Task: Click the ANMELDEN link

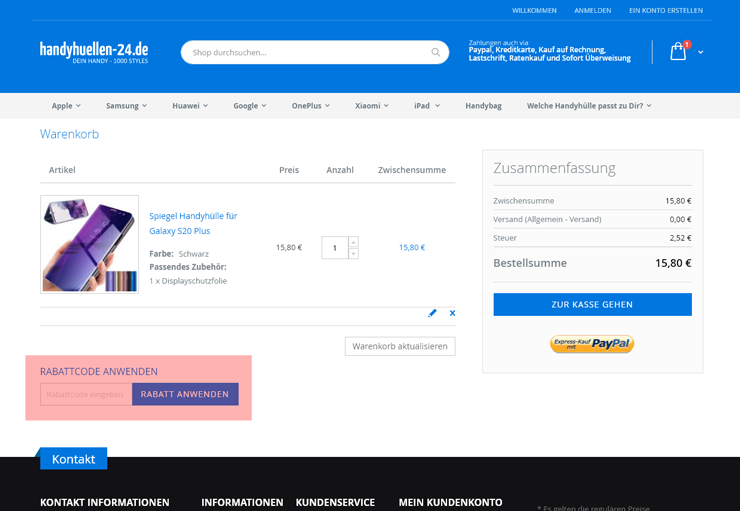Action: pyautogui.click(x=592, y=10)
